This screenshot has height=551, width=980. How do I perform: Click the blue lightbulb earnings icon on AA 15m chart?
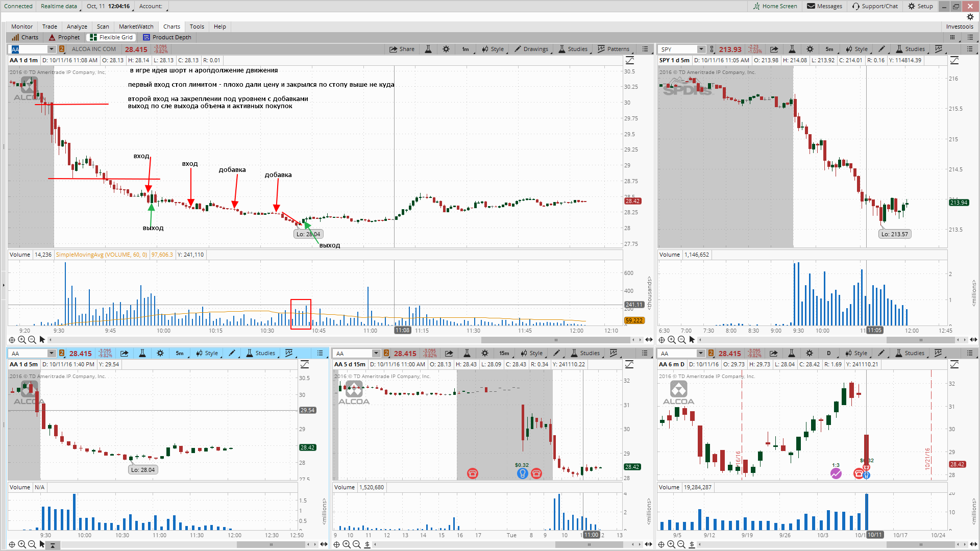pyautogui.click(x=522, y=473)
